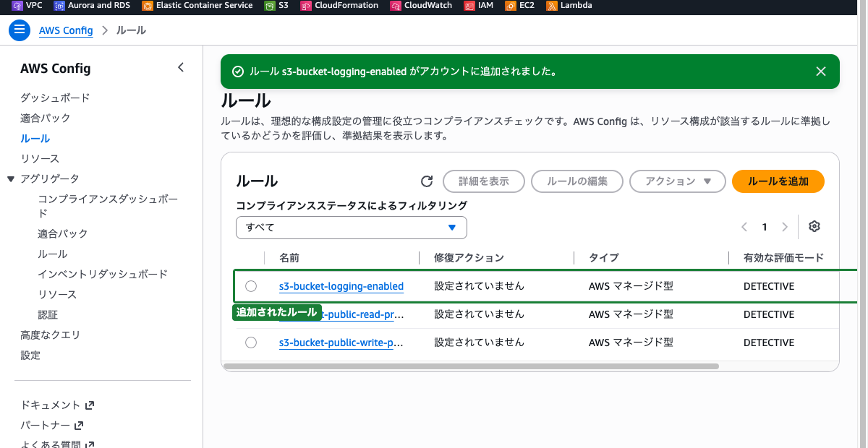868x448 pixels.
Task: Open Aurora and RDS shortcut icon
Action: pos(59,6)
